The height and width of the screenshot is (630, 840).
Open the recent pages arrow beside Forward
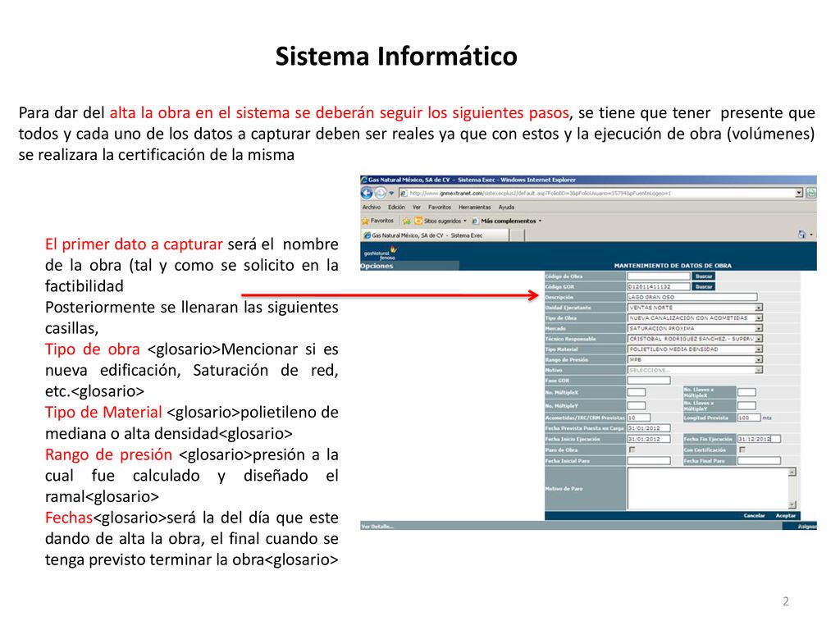pos(391,193)
